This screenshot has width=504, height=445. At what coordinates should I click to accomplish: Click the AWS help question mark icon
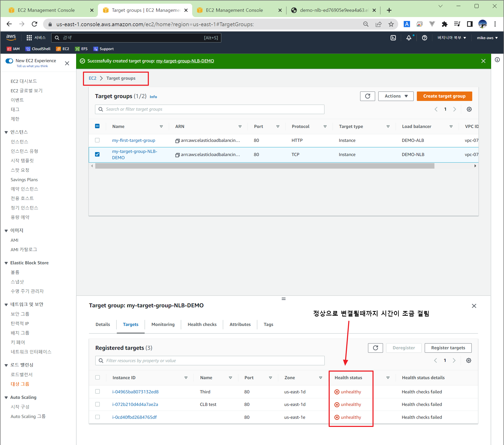[x=424, y=38]
